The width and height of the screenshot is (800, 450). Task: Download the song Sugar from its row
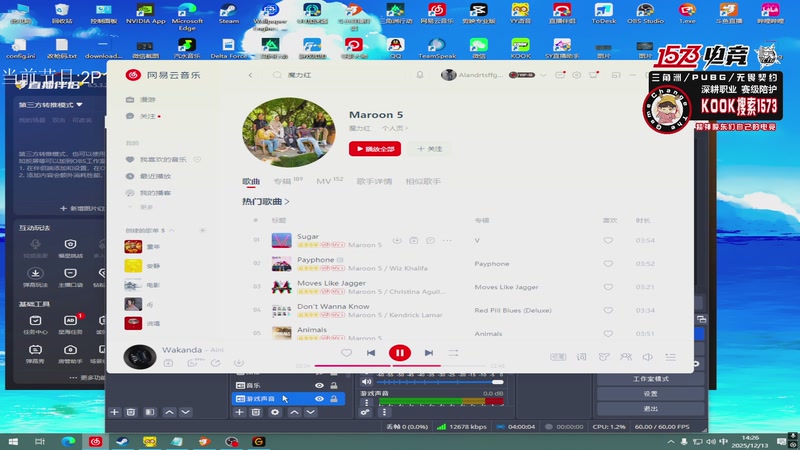[397, 240]
